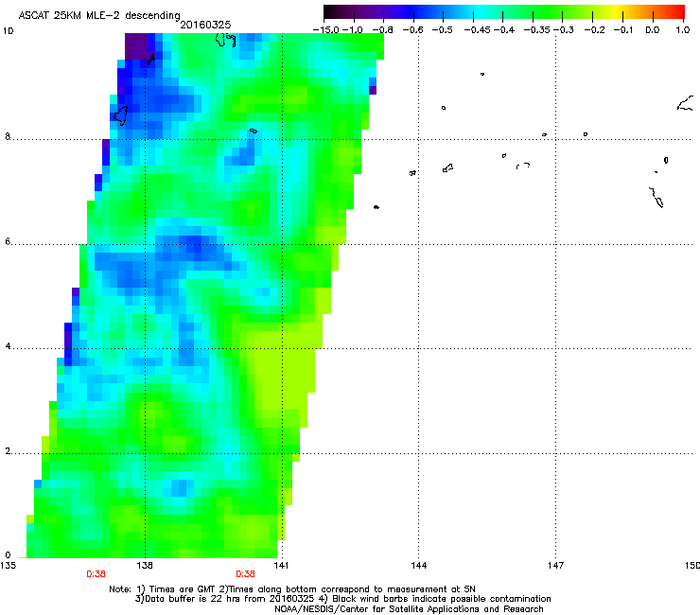Viewport: 700px width, 615px height.
Task: Click the island outline on the swath's left edge near 9N
Action: (x=120, y=115)
